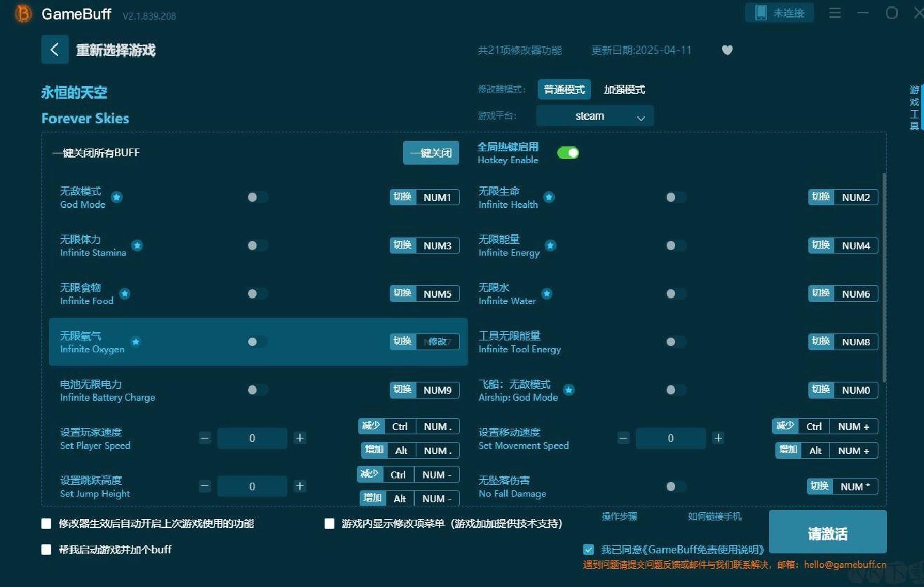Toggle No Fall Damage switch
924x587 pixels.
[x=676, y=486]
